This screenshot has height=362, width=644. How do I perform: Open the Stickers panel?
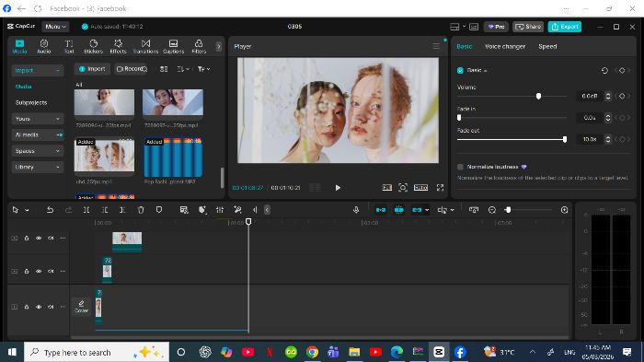pos(93,46)
